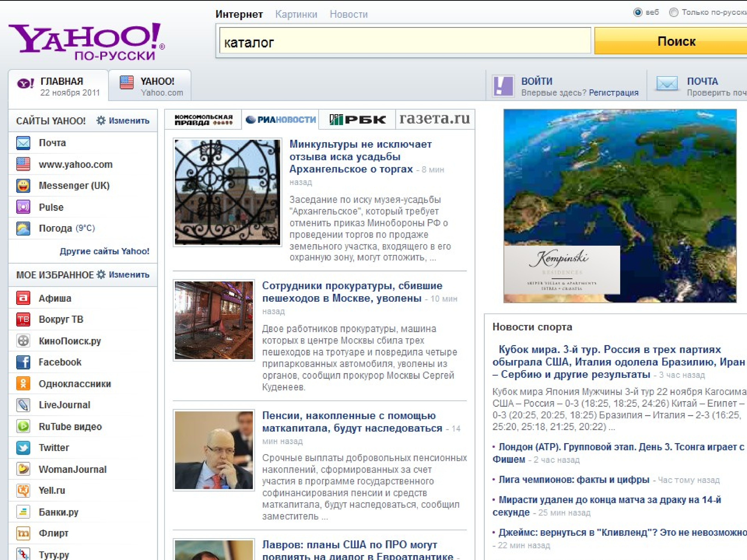Open the Facebook icon in favorites
The width and height of the screenshot is (747, 560).
pos(23,362)
